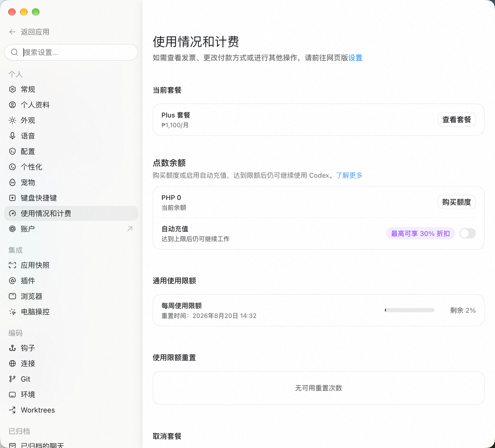Click the gauge icon next to 使用情况和计费
Viewport: 495px width, 448px height.
pos(12,213)
